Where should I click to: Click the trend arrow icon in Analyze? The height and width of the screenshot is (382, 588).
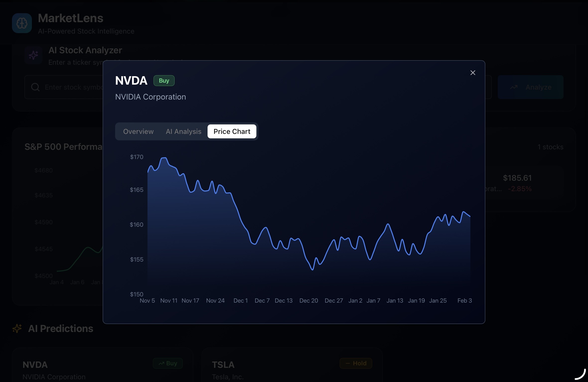(x=514, y=87)
